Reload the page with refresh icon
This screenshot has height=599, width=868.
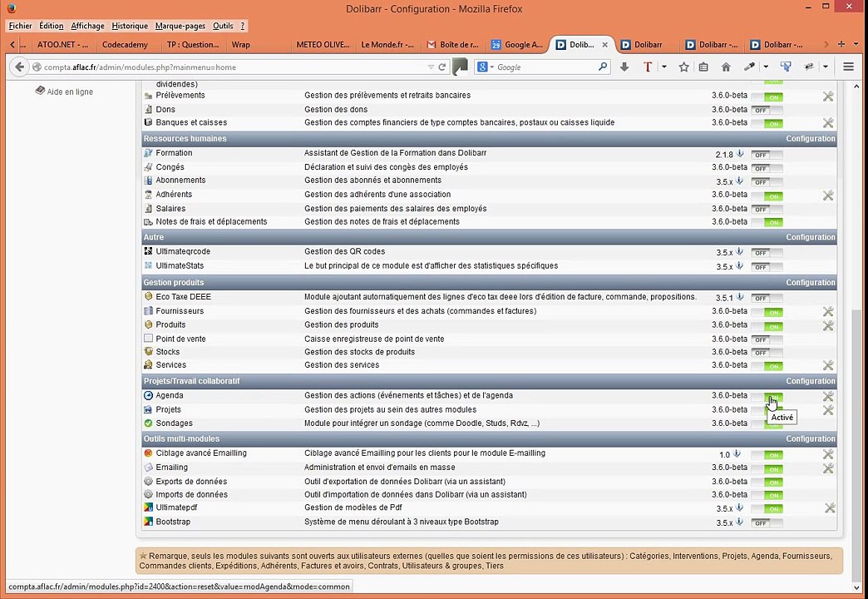click(x=441, y=67)
